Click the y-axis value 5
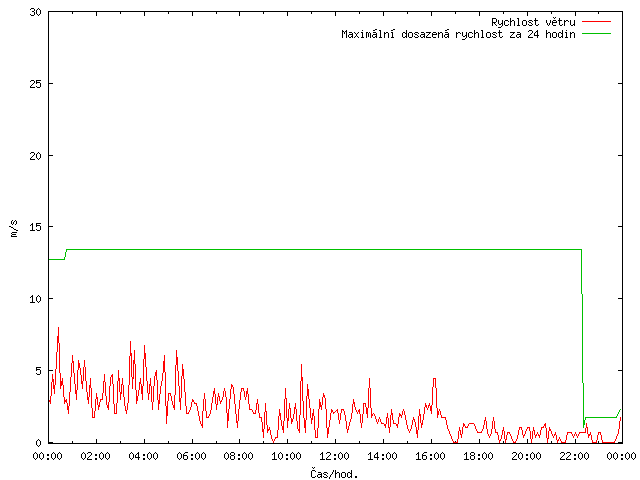This screenshot has width=640, height=480. [x=39, y=371]
